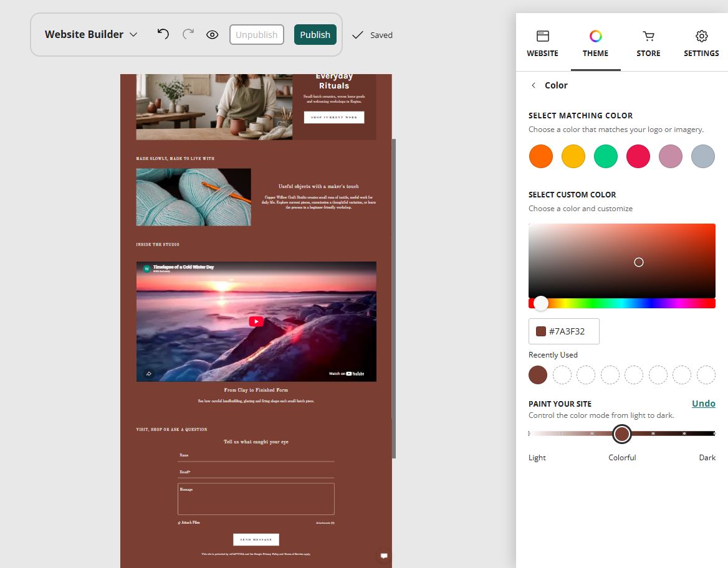Click the Message text area
Viewport: 728px width, 568px height.
(256, 499)
